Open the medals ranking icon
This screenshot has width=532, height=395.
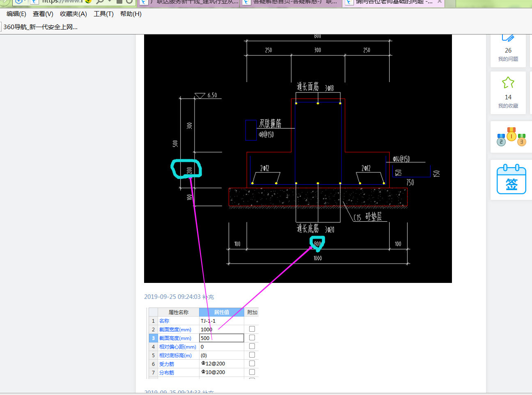click(511, 137)
